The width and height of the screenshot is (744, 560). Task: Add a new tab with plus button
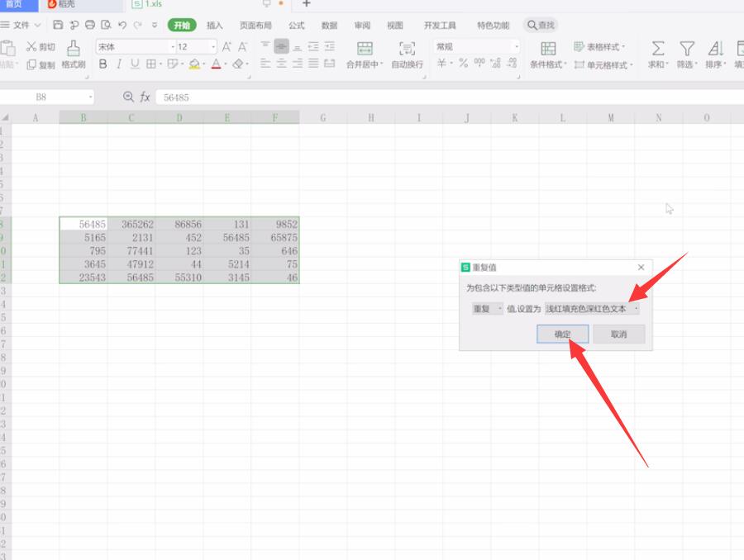(307, 4)
